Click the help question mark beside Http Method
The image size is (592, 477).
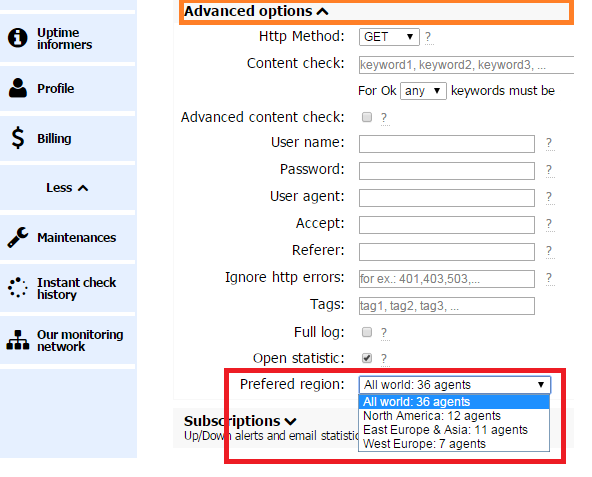(x=428, y=37)
